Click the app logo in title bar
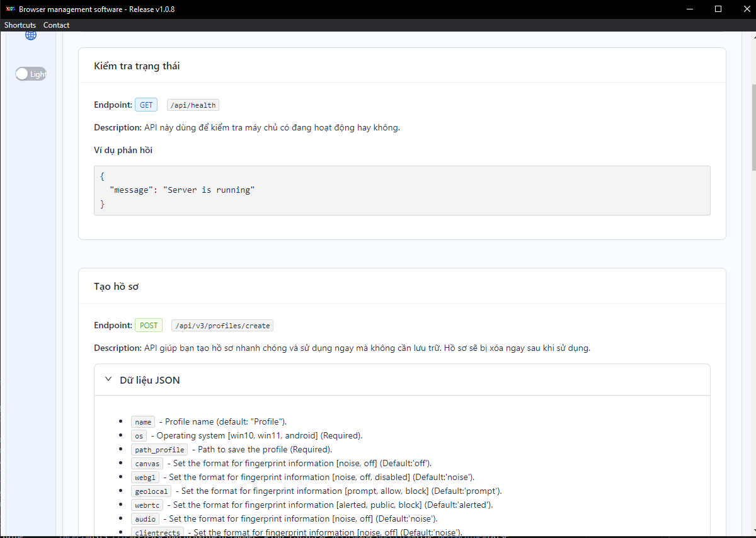Image resolution: width=756 pixels, height=538 pixels. pos(10,9)
